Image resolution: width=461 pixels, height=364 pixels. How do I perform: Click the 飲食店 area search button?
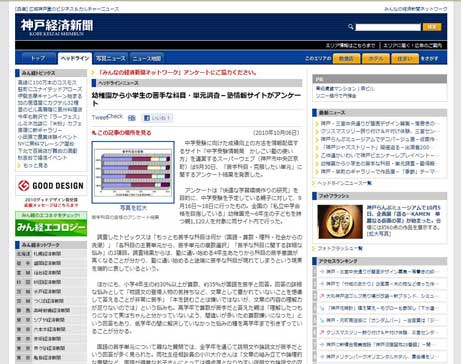tap(346, 58)
